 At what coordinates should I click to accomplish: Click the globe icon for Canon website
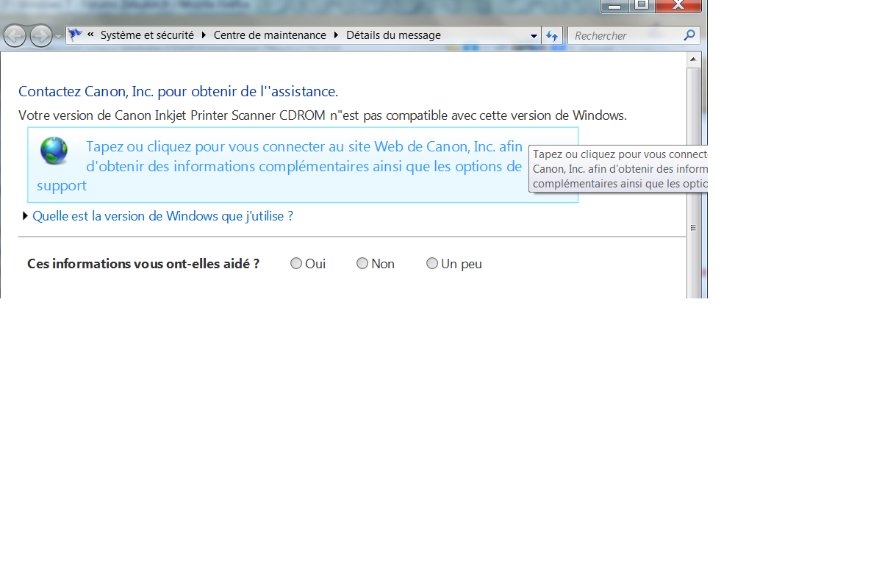point(54,151)
